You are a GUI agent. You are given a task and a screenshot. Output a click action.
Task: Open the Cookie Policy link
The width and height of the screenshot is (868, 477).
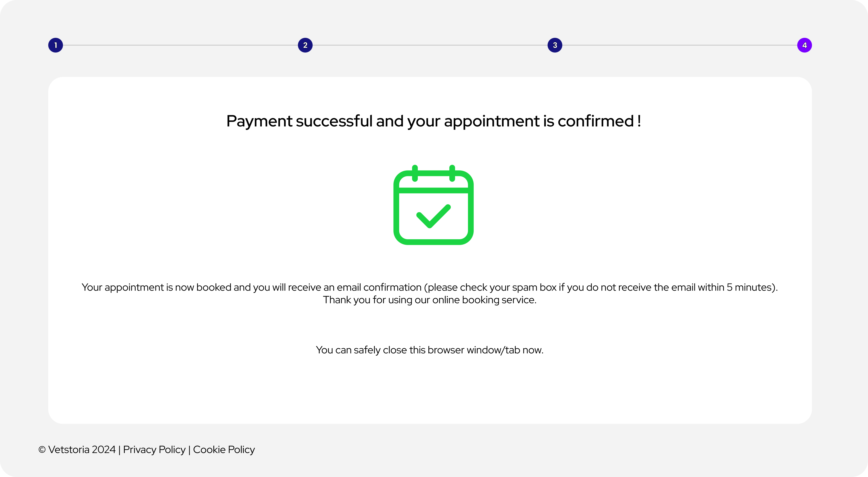coord(224,449)
